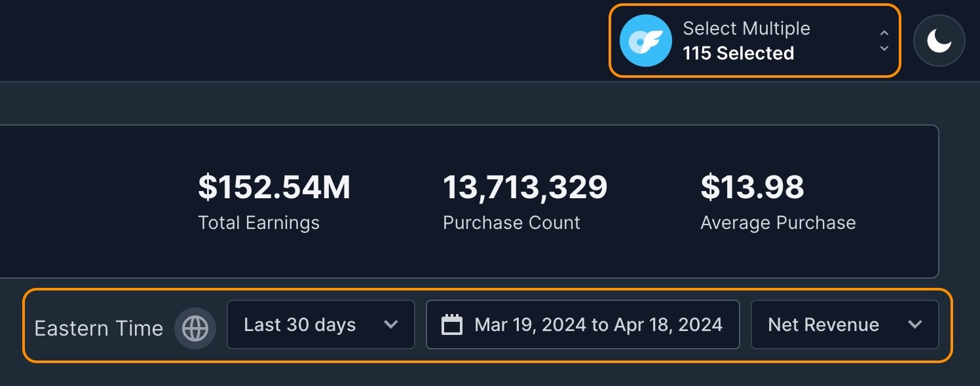
Task: Click the 115 Selected text
Action: coord(738,54)
